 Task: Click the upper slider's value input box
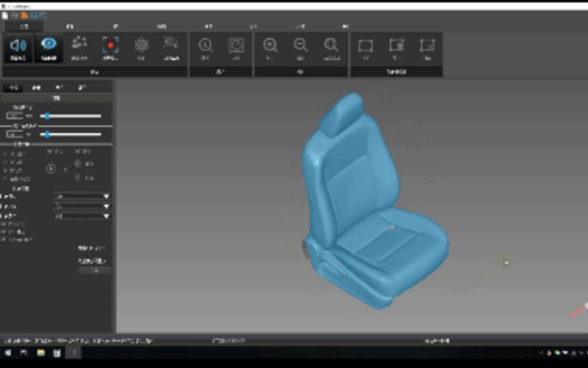coord(15,116)
